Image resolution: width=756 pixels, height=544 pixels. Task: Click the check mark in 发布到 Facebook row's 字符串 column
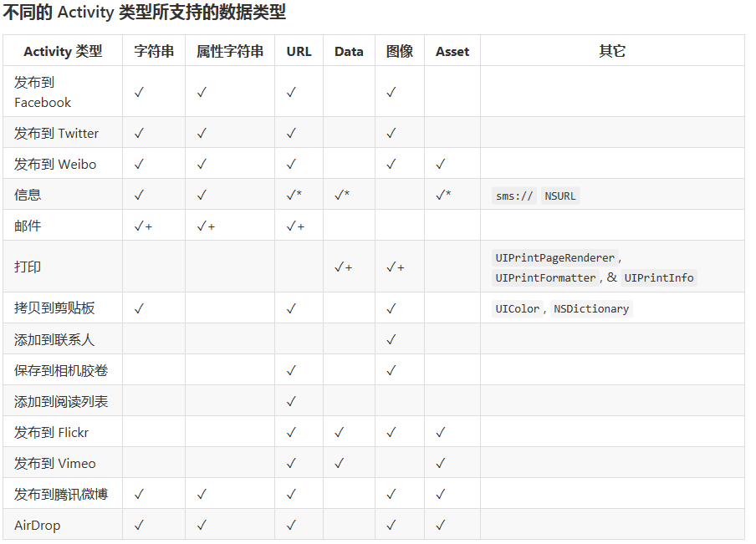point(139,92)
